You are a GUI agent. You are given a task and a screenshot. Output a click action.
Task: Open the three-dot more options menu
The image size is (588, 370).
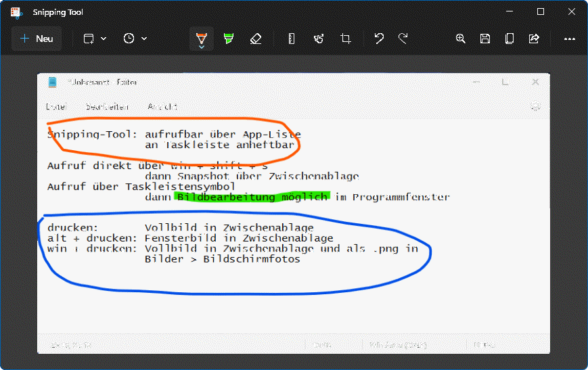tap(569, 39)
